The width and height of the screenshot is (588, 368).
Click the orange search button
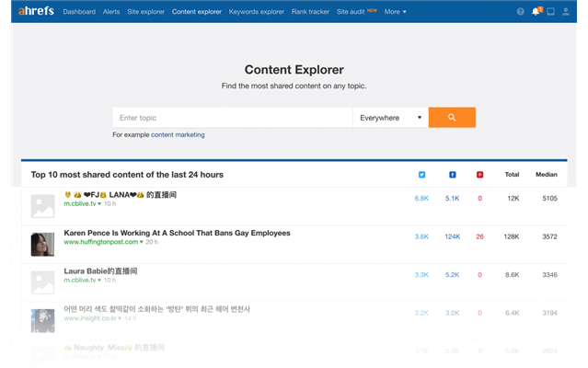[x=452, y=118]
